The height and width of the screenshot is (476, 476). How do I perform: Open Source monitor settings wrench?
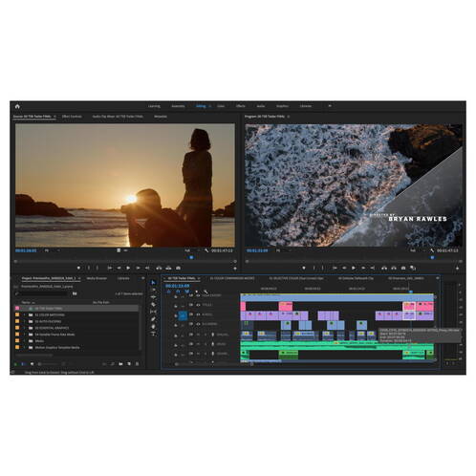206,250
